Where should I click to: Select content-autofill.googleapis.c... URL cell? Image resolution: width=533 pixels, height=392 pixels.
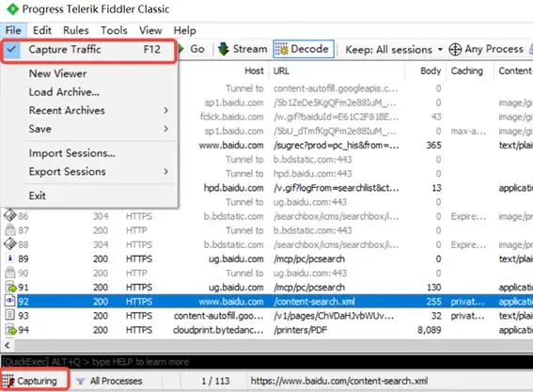[x=336, y=88]
